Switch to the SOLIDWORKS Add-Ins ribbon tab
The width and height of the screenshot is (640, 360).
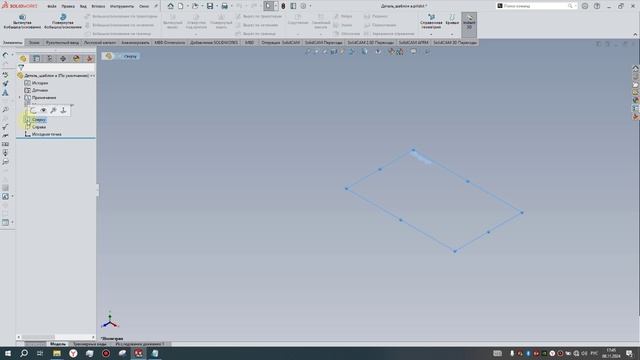tap(214, 42)
